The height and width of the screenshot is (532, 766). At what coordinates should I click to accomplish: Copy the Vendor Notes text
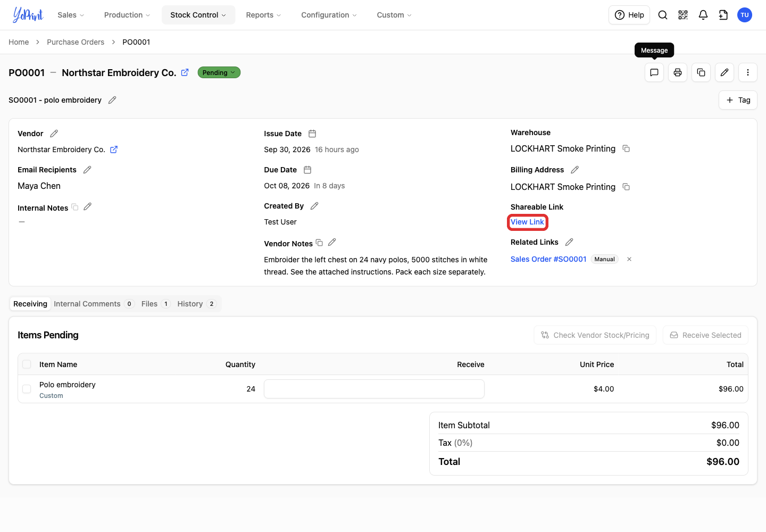(319, 243)
